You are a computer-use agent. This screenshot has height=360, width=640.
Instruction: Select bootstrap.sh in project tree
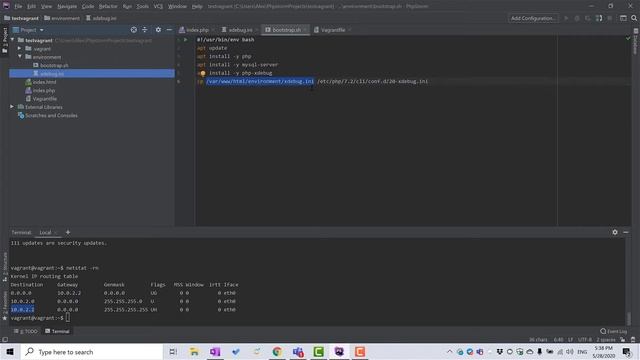54,65
